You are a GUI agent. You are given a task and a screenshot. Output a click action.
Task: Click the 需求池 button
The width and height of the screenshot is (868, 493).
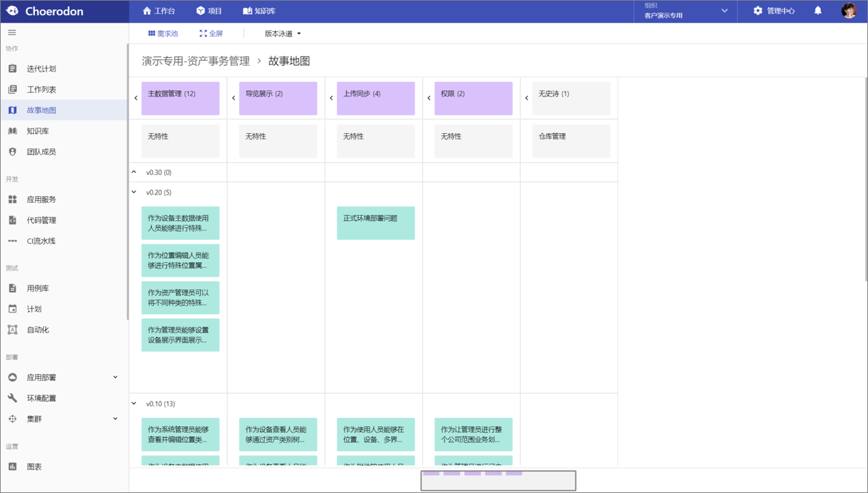(x=163, y=33)
